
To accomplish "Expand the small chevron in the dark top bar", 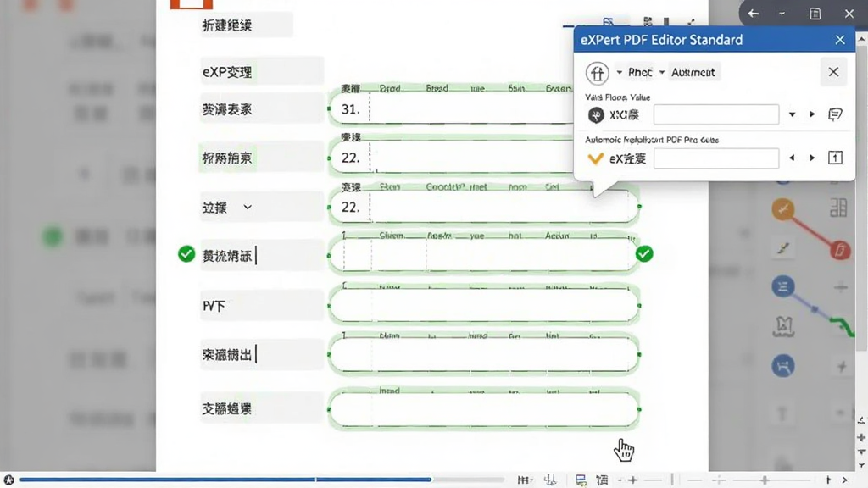I will tap(782, 14).
